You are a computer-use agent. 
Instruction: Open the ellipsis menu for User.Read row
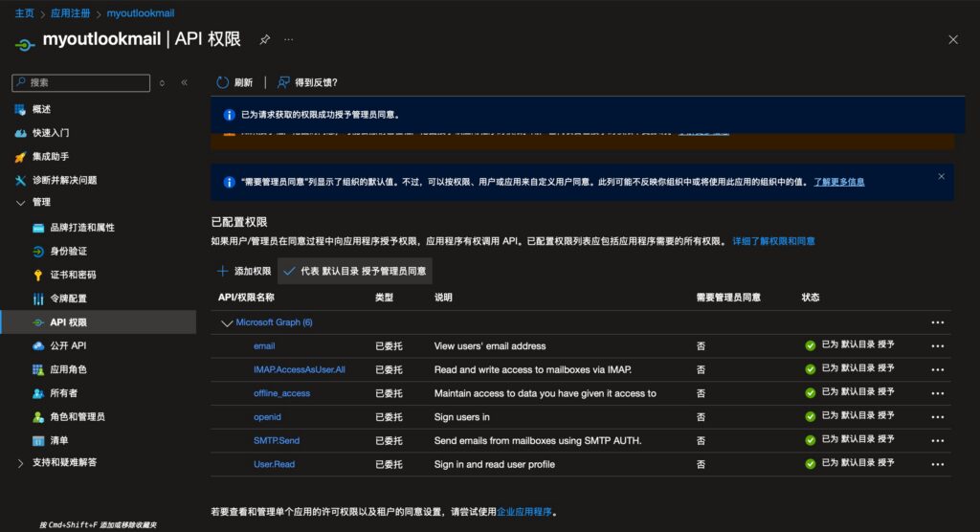click(937, 465)
